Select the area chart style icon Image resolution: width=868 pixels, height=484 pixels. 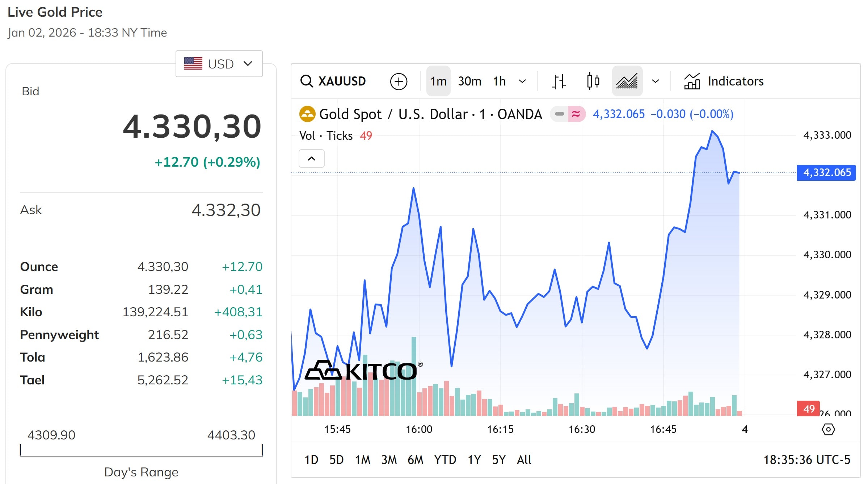pyautogui.click(x=627, y=81)
